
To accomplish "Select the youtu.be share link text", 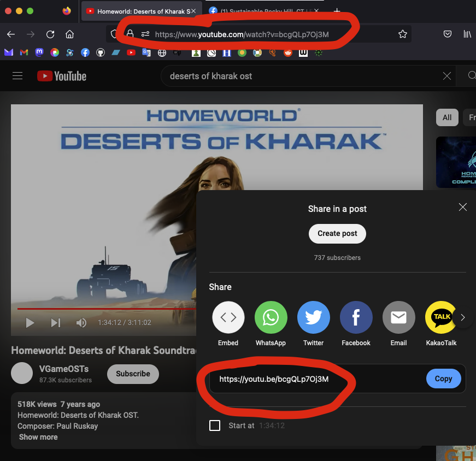I will (274, 379).
